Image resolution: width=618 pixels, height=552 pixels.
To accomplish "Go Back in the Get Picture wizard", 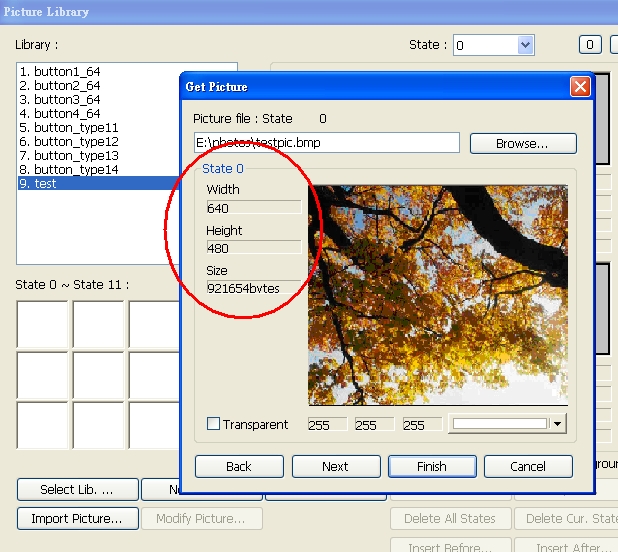I will click(x=239, y=467).
